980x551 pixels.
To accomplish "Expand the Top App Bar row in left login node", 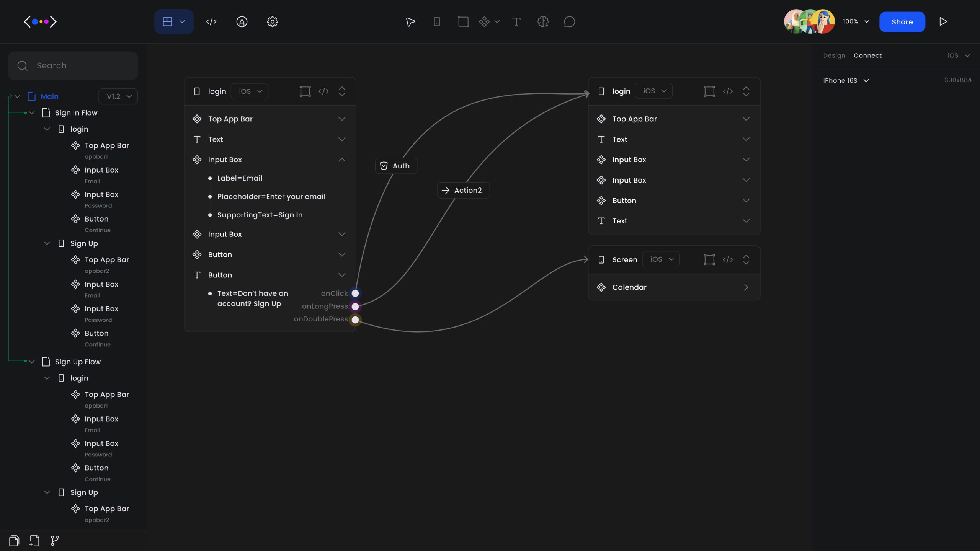I will point(342,119).
